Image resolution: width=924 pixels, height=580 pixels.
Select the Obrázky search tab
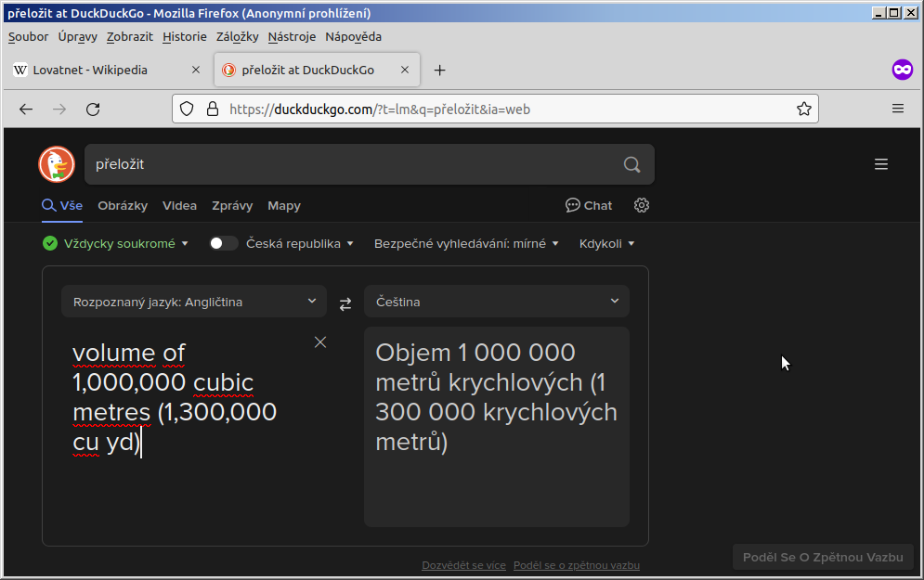(x=123, y=205)
